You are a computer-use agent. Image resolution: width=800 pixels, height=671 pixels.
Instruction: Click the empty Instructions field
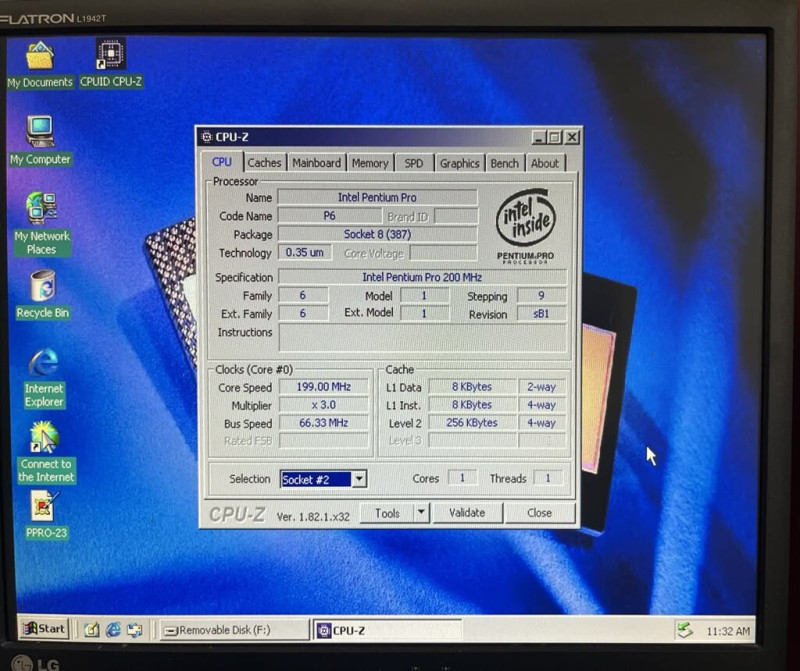(422, 337)
